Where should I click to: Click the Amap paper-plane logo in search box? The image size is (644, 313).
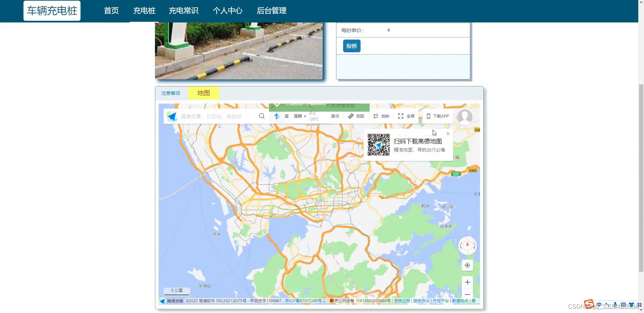coord(172,116)
